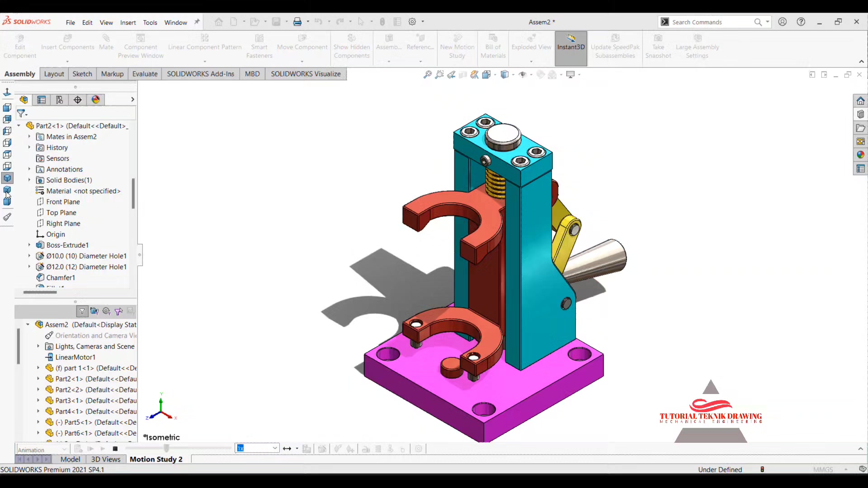Click the Print icon in the quick toolbar
Viewport: 868px width, 488px height.
[297, 22]
